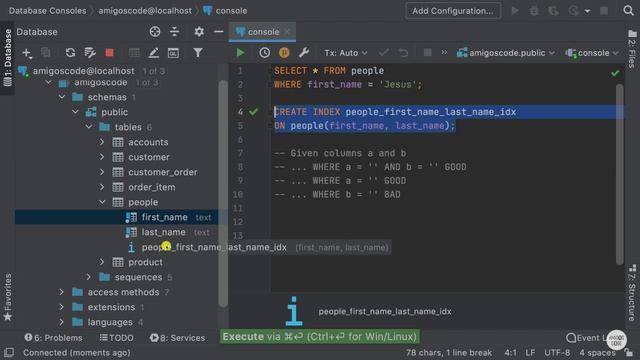640x360 pixels.
Task: Click the rollback undo icon
Action: coord(403,53)
